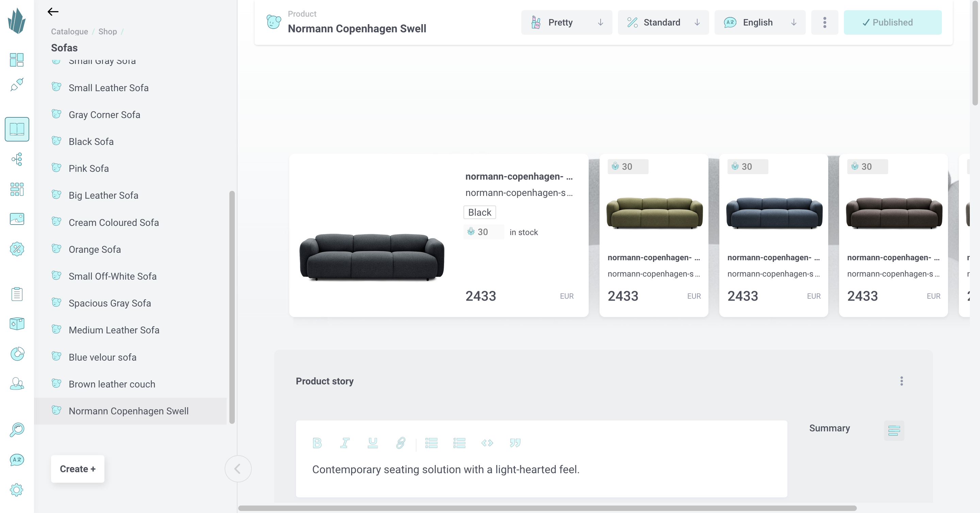Open the dashboard icon in sidebar

pyautogui.click(x=17, y=60)
